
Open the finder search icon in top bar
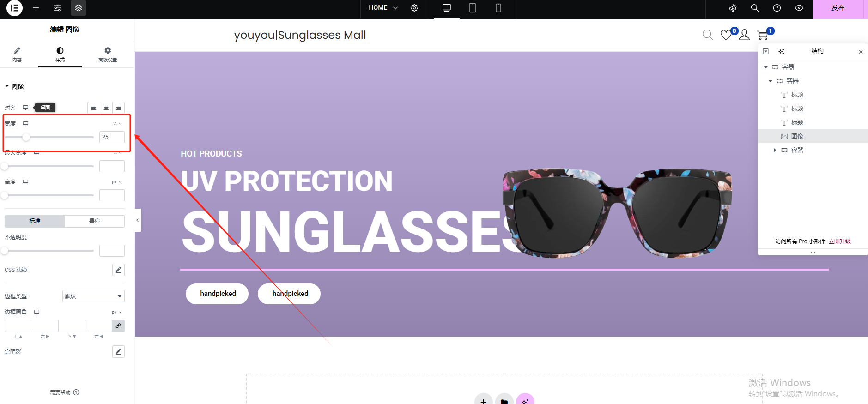[755, 8]
